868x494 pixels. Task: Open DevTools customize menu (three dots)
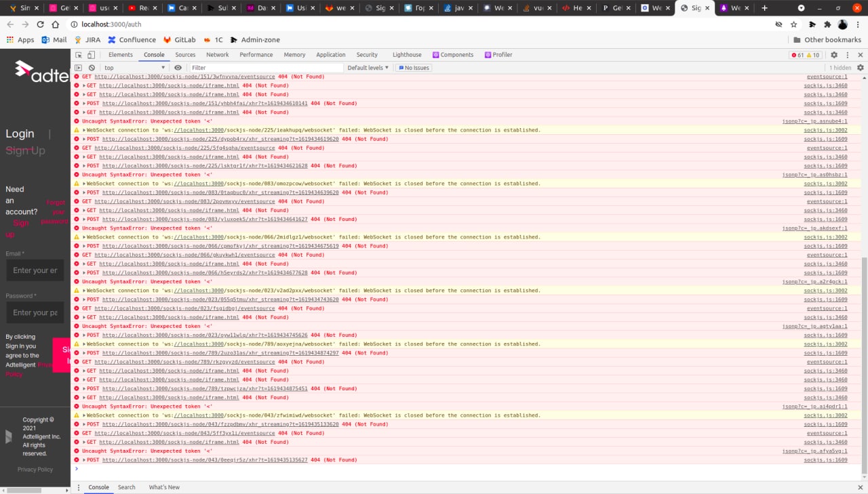click(848, 55)
